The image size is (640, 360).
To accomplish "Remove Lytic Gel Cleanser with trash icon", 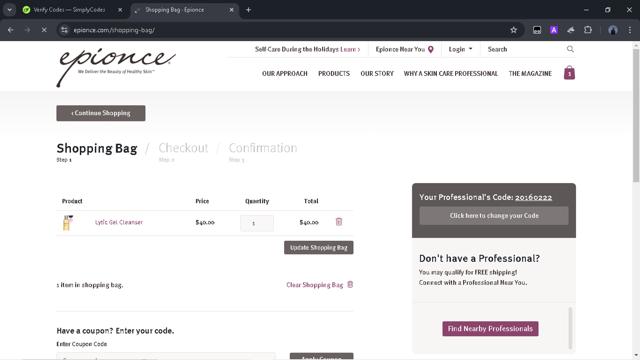I will point(339,222).
